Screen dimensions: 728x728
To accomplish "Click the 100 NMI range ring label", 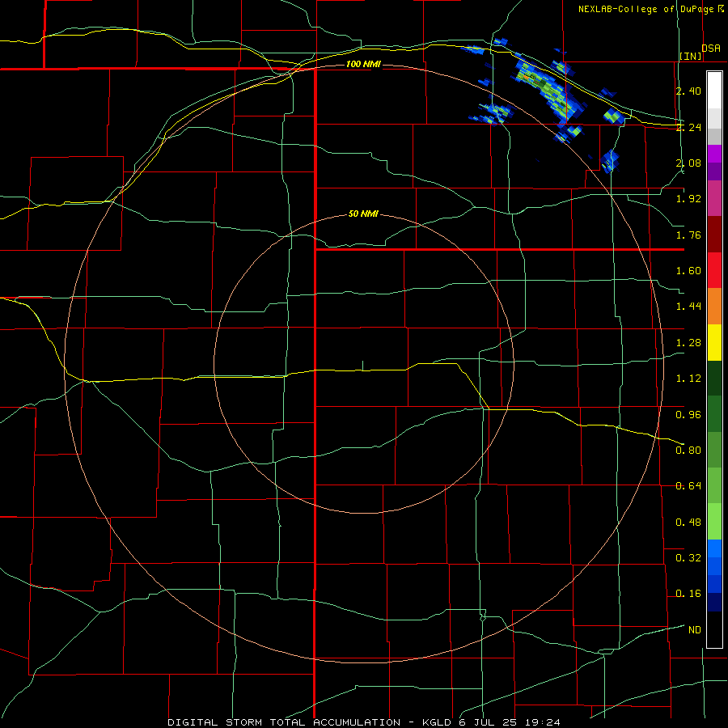I will pos(363,64).
